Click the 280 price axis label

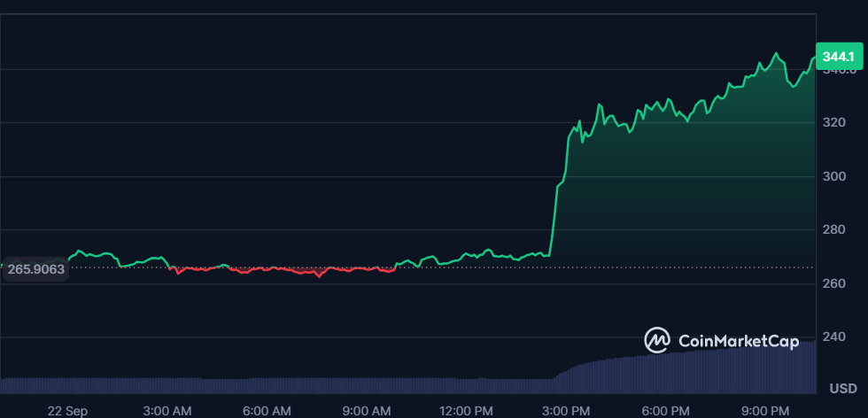tap(833, 229)
